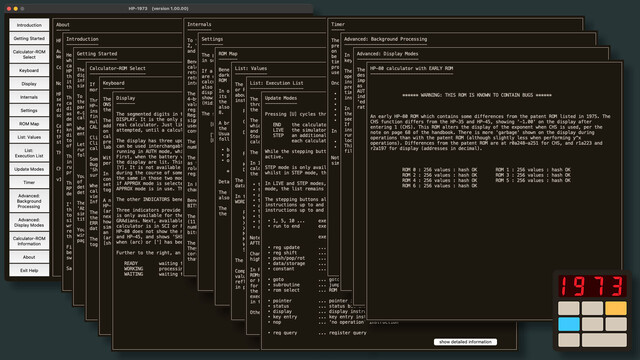Select the Getting Started sidebar button
The image size is (640, 360).
pyautogui.click(x=29, y=38)
